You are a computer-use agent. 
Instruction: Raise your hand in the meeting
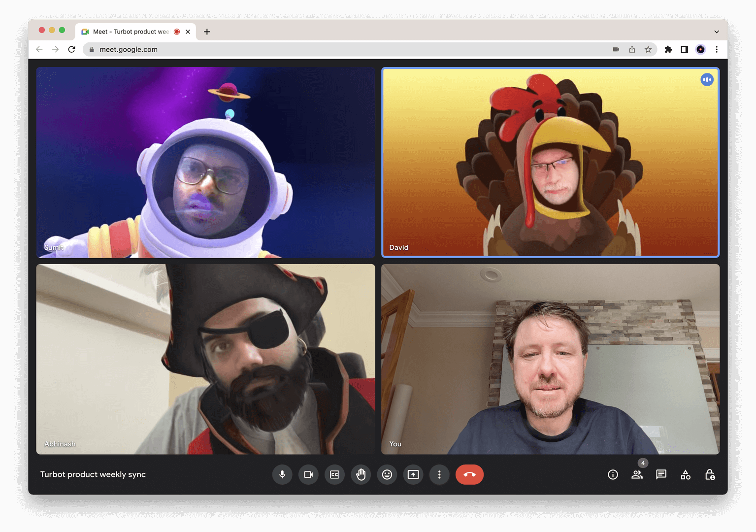361,474
